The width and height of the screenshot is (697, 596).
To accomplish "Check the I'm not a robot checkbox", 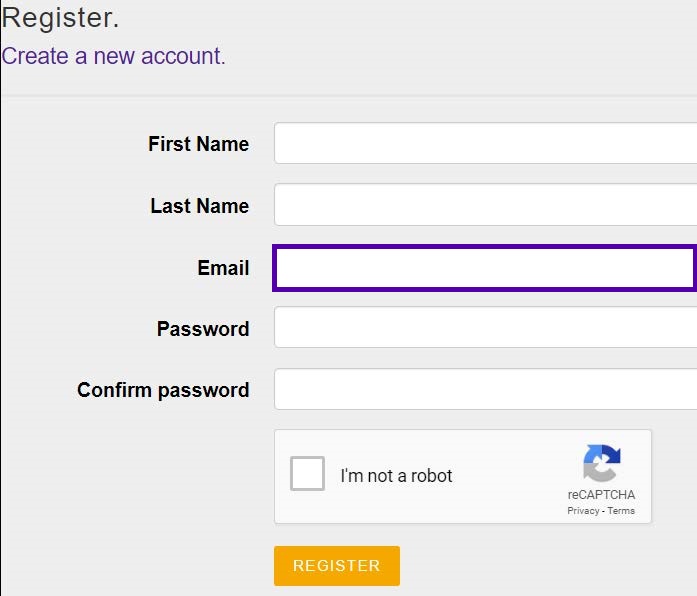I will tap(307, 473).
